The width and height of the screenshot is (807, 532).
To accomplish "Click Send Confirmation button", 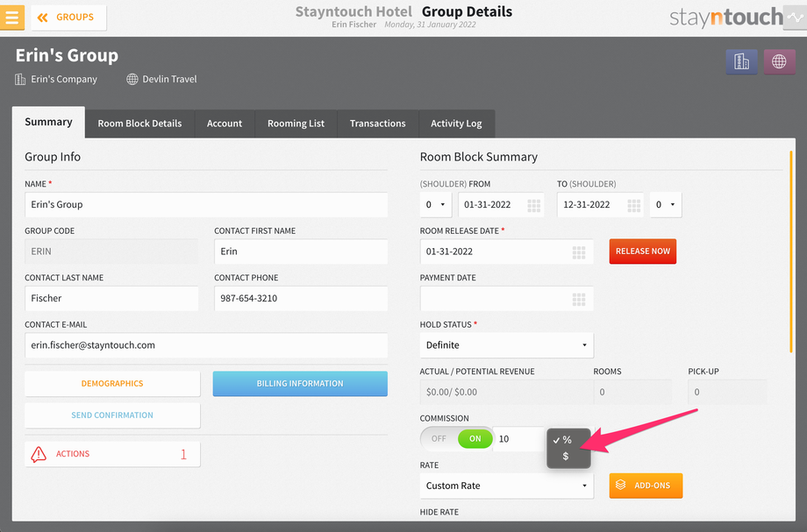I will click(x=112, y=415).
